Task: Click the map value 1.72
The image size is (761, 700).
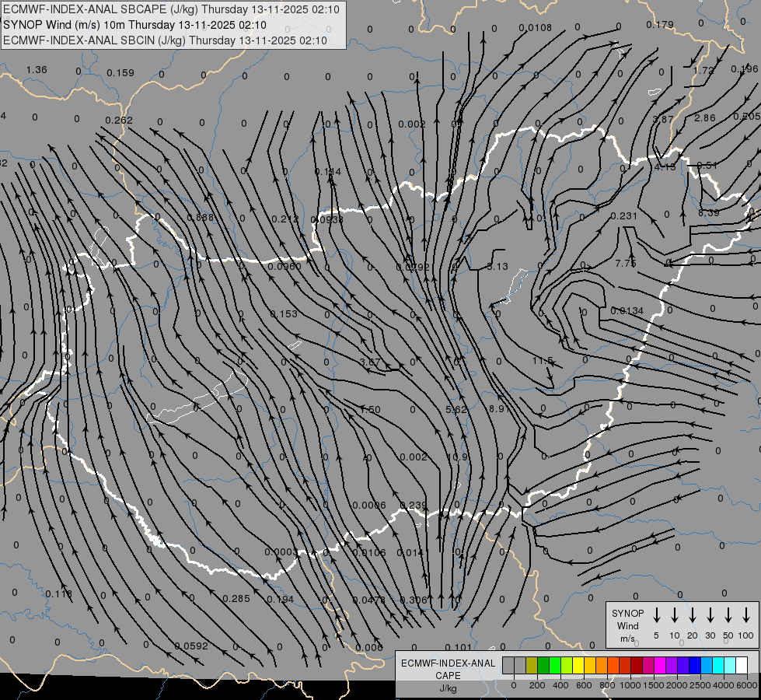Action: (x=703, y=71)
